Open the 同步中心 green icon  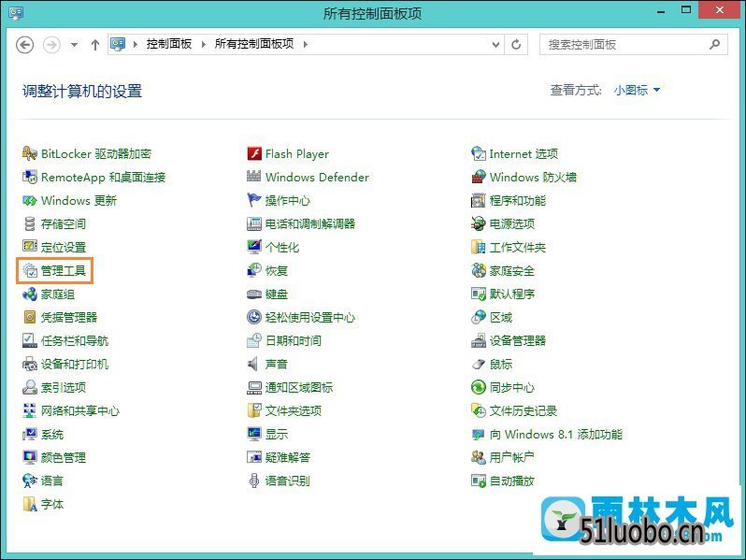click(478, 387)
